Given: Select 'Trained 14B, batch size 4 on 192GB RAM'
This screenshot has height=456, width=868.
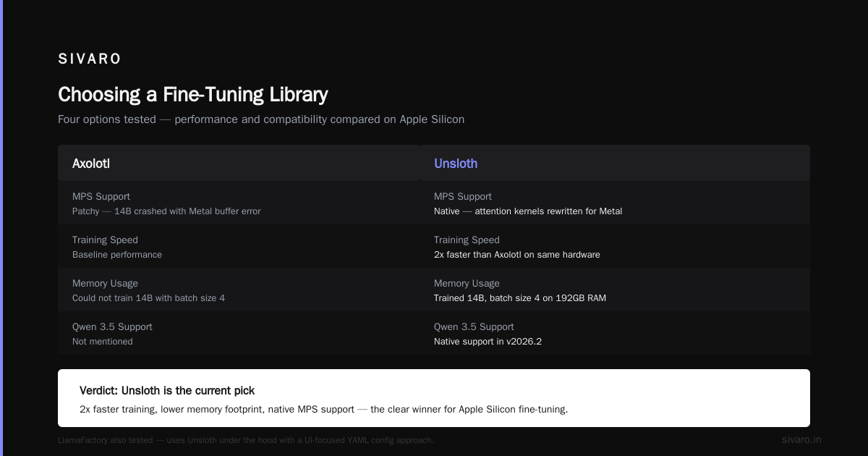Looking at the screenshot, I should coord(520,298).
